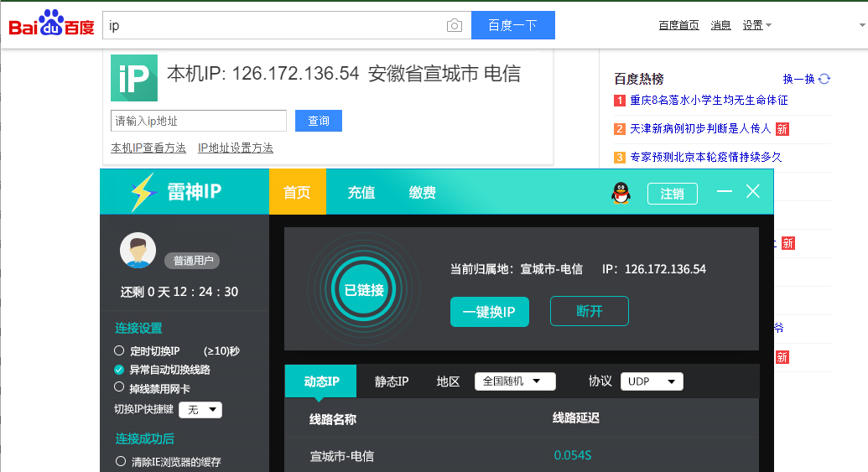Open QQ penguin support icon
This screenshot has height=472, width=868.
621,193
